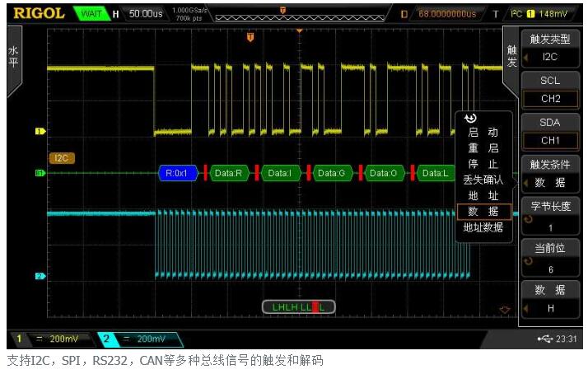Click the B1 bus decode marker
Viewport: 588px width, 374px height.
(x=39, y=173)
